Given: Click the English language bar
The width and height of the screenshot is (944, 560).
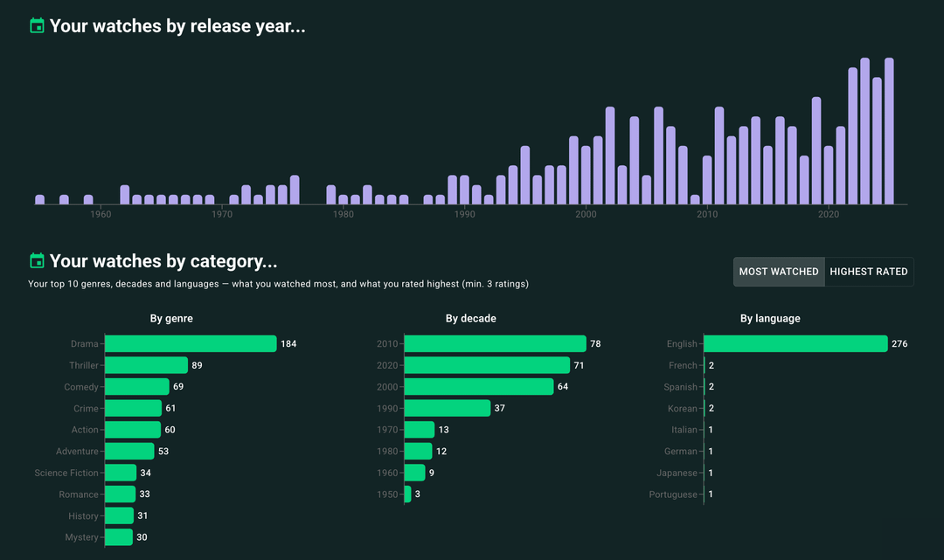Looking at the screenshot, I should coord(795,344).
